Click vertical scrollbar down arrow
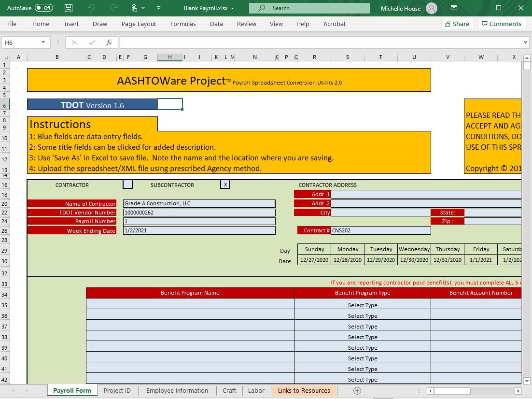 coord(527,381)
